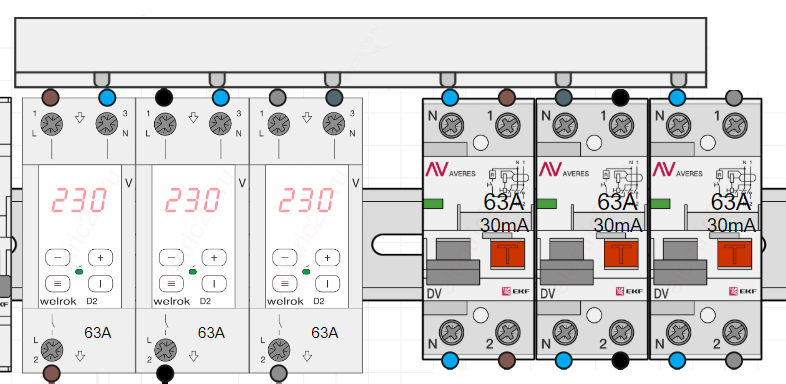The image size is (786, 384).
Task: Click the plus button on black-wired Welrok relay
Action: pyautogui.click(x=215, y=258)
